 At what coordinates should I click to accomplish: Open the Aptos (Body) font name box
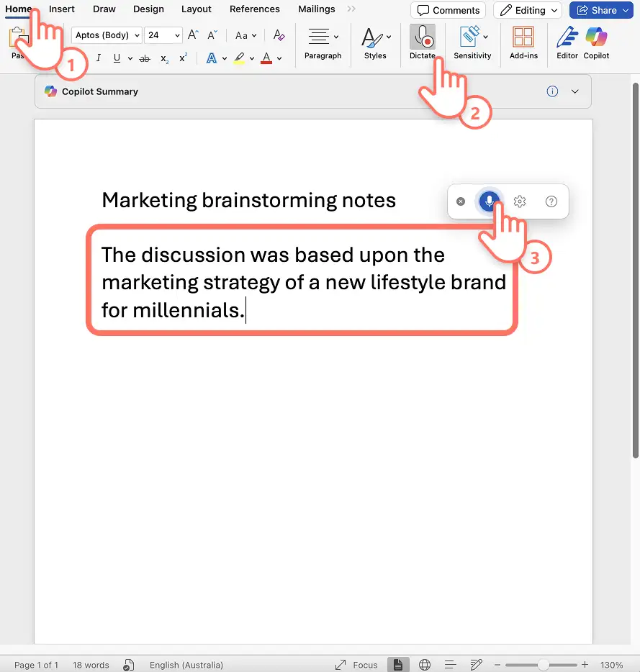click(x=107, y=35)
